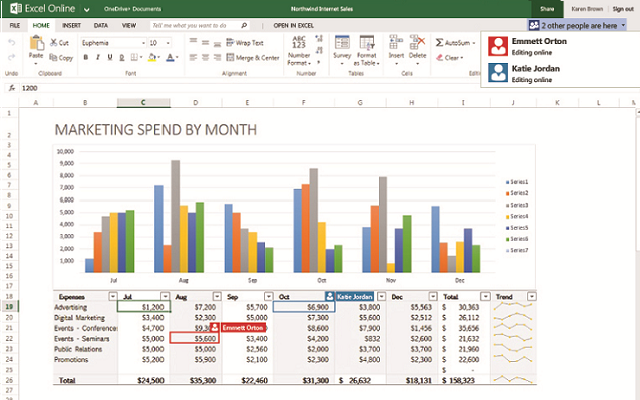Click the Survey icon in Tables group
Screen dimensions: 640x400
[341, 45]
